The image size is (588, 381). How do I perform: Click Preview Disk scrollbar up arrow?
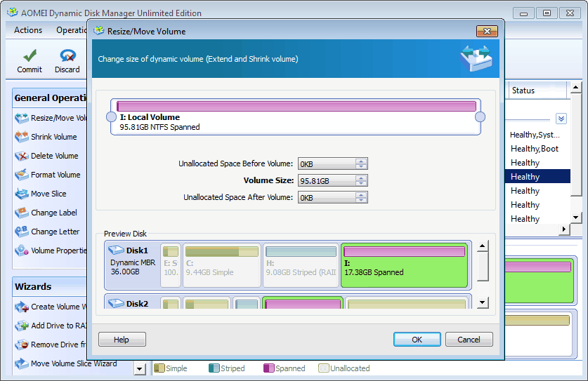pyautogui.click(x=483, y=246)
